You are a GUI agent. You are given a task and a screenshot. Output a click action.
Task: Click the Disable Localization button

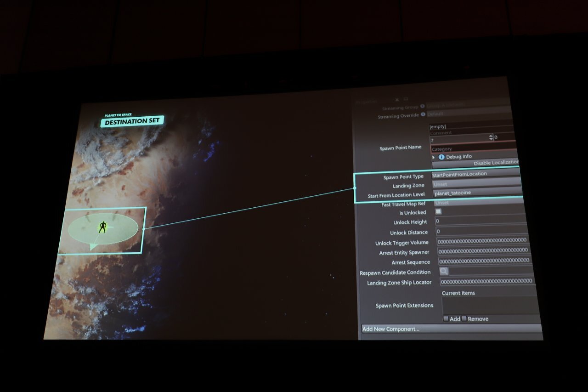475,163
